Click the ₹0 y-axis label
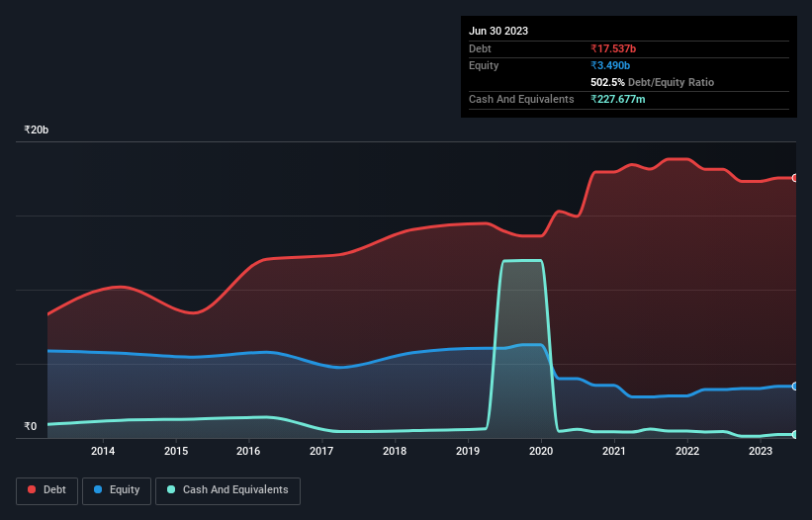Viewport: 812px width, 520px height. pyautogui.click(x=30, y=426)
